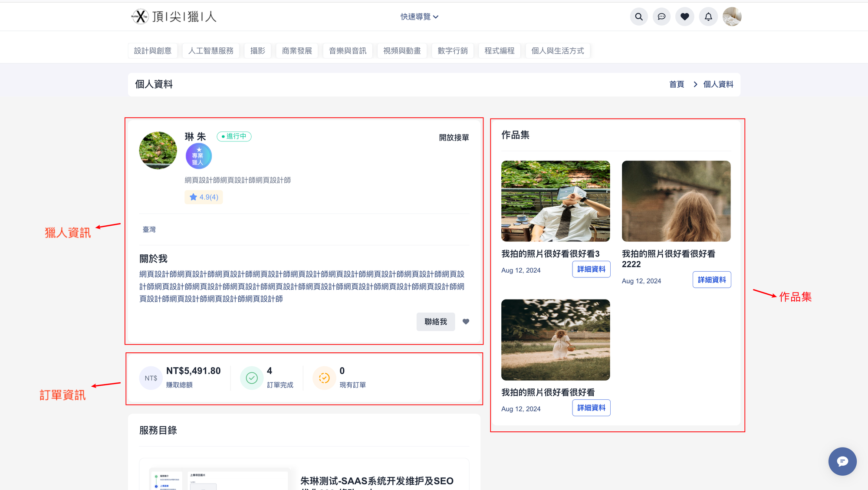Toggle favorite heart beside 聯絡我
Image resolution: width=868 pixels, height=490 pixels.
click(466, 322)
